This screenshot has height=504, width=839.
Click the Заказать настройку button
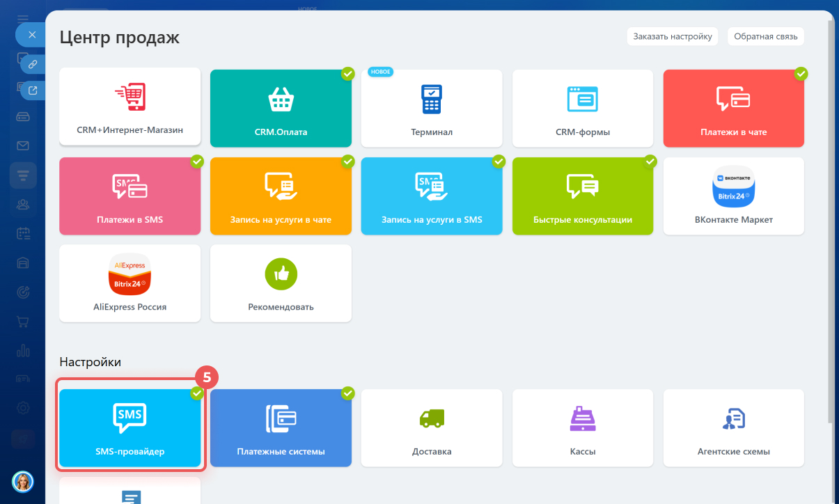click(672, 36)
